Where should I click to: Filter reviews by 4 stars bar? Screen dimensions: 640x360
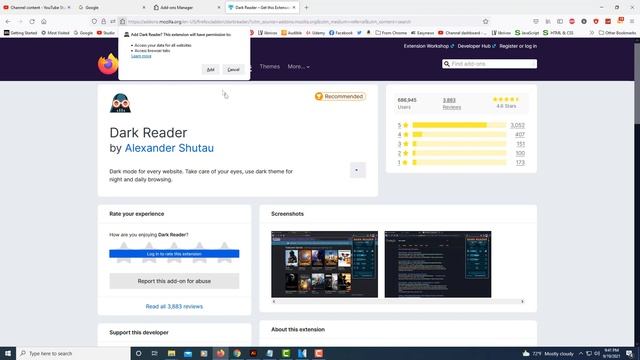pos(459,134)
